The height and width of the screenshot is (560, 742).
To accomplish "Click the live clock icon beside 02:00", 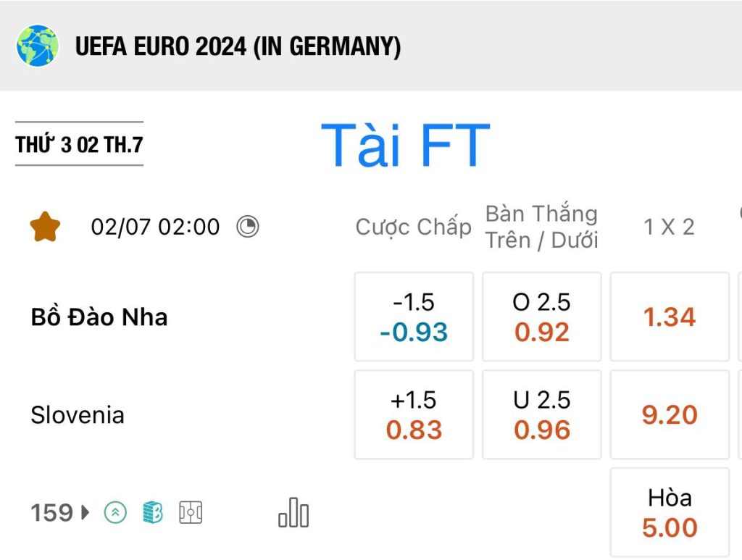I will point(248,227).
